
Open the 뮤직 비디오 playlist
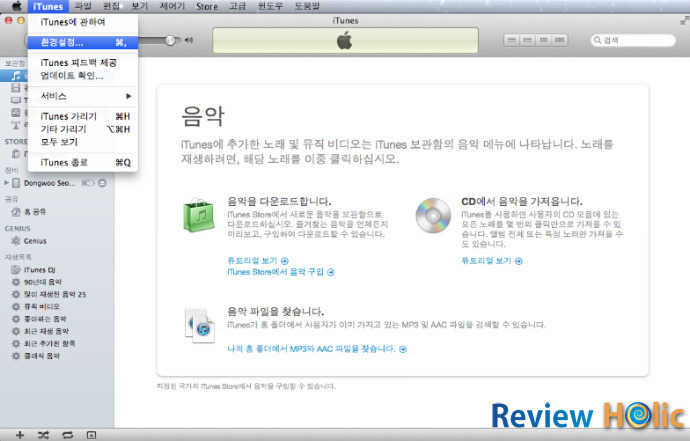(x=42, y=306)
